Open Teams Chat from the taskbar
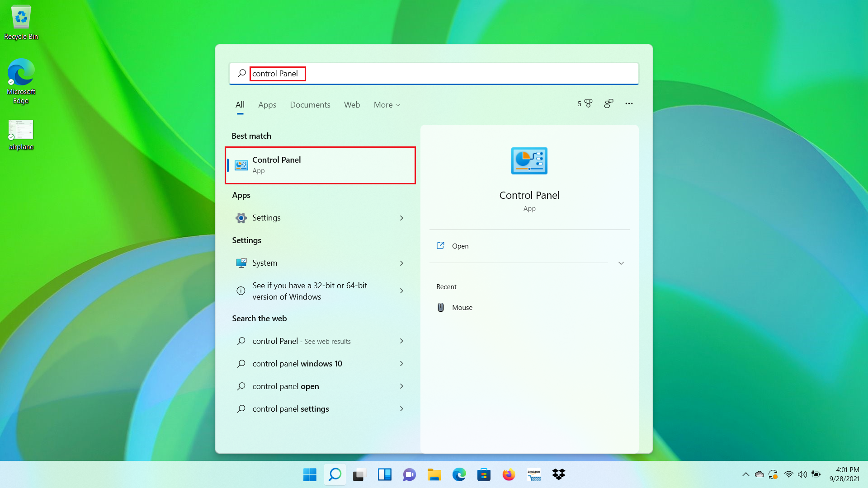This screenshot has width=868, height=488. tap(409, 474)
